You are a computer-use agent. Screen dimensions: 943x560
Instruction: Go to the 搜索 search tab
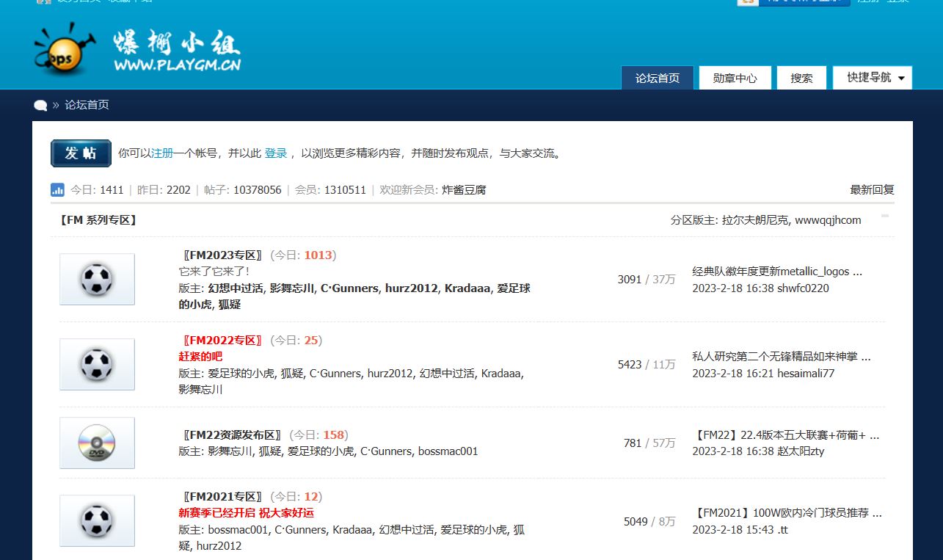click(801, 78)
